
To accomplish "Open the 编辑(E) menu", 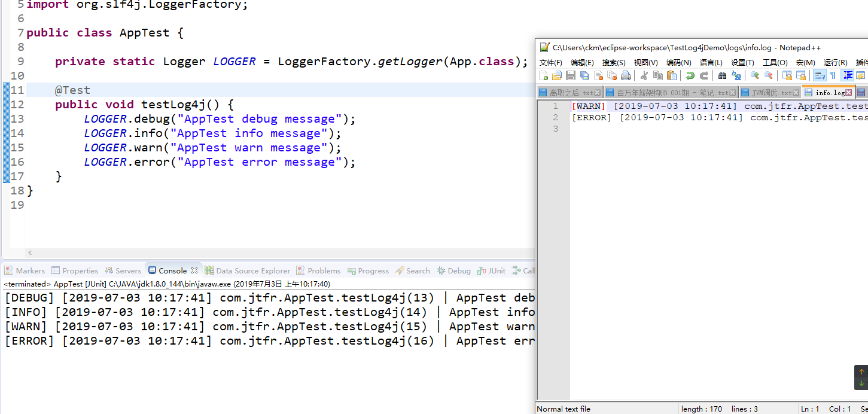I will (x=582, y=63).
